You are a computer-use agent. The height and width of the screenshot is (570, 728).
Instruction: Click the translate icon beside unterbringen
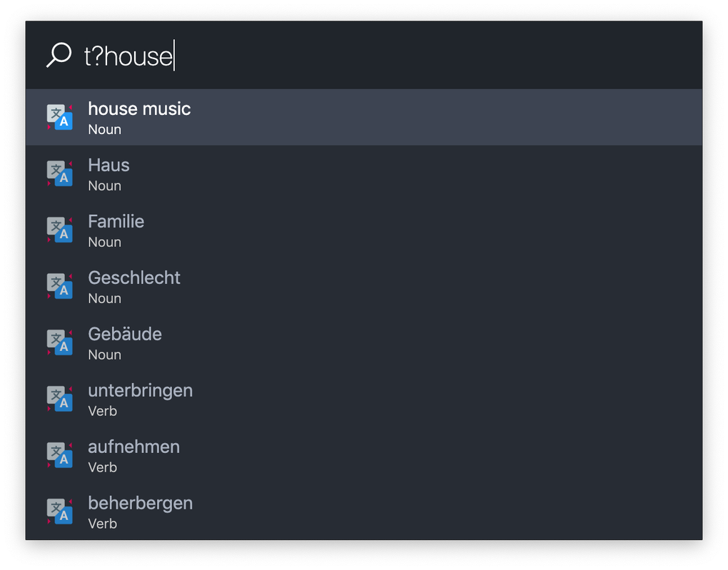[59, 399]
